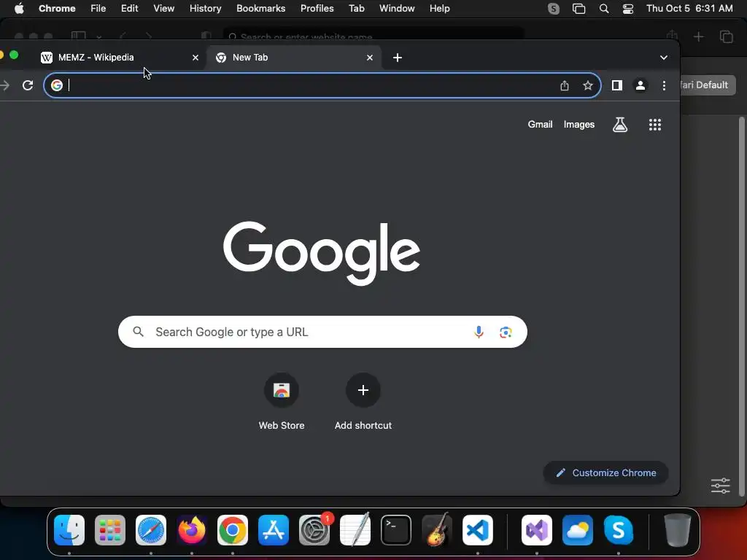Click the Skype status icon in menu bar
This screenshot has width=747, height=560.
(554, 9)
